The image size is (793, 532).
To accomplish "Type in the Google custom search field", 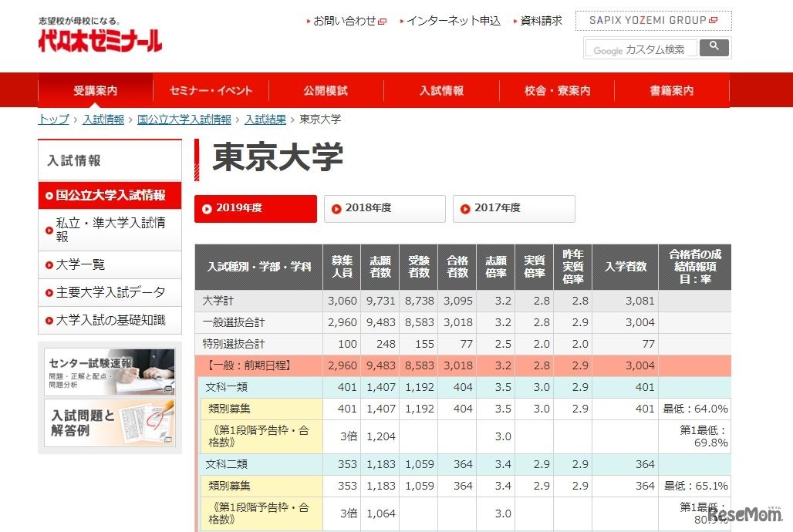I will 639,49.
